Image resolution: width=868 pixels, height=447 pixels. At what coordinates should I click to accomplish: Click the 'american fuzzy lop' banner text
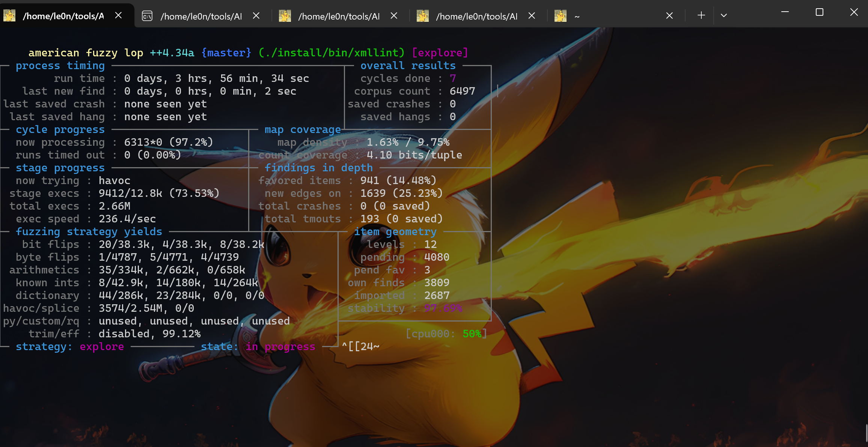(x=86, y=53)
